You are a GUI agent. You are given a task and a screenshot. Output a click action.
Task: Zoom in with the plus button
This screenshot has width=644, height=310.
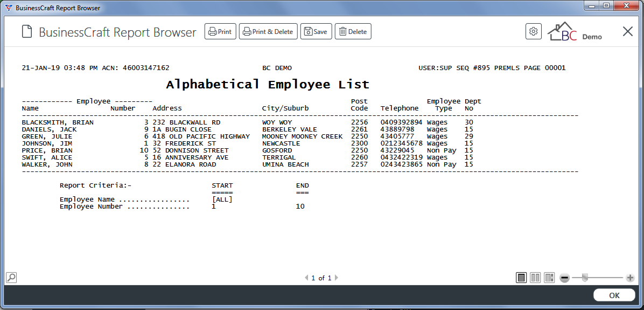pos(631,278)
